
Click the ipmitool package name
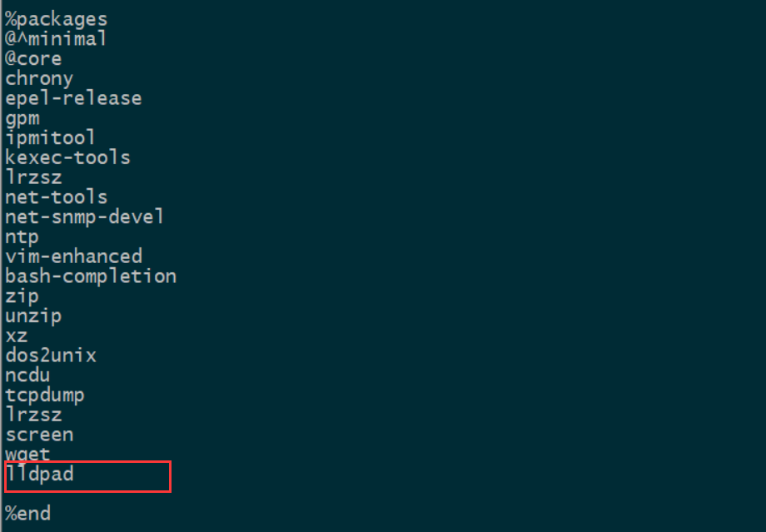(x=50, y=137)
